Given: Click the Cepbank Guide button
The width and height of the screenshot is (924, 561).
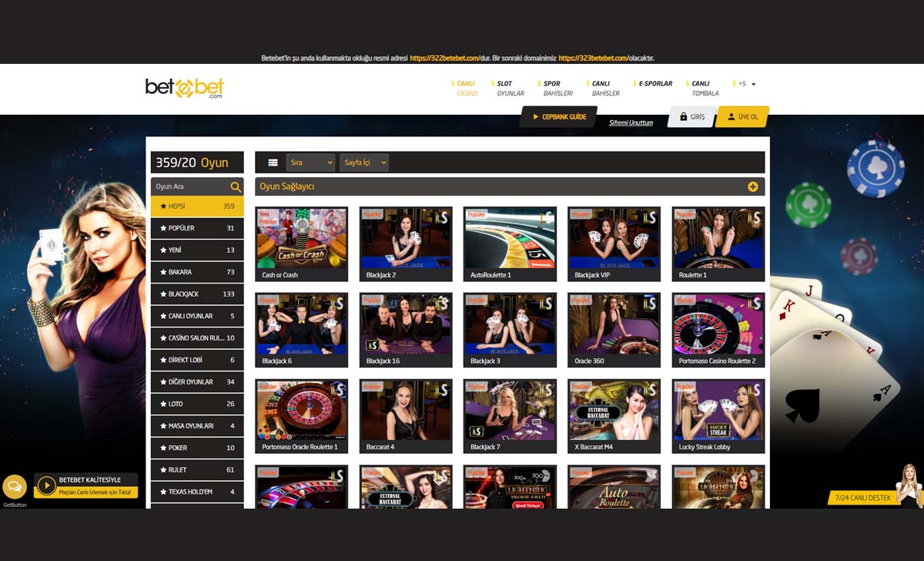Looking at the screenshot, I should 559,116.
